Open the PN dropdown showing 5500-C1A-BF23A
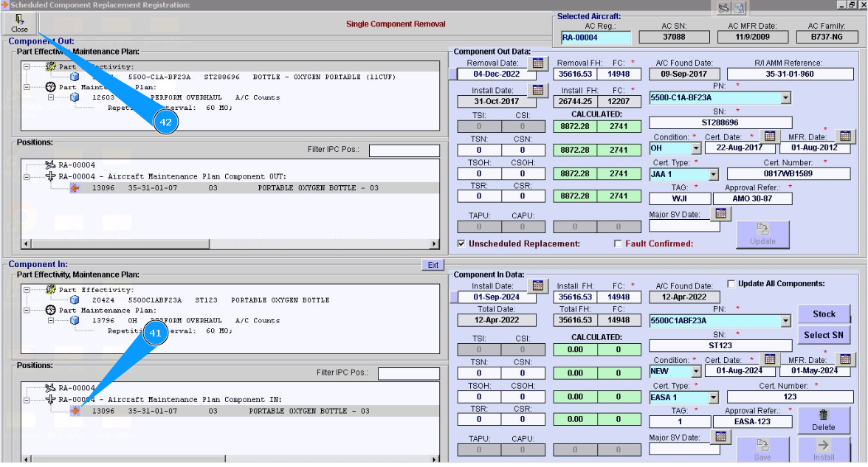868x467 pixels. [785, 97]
